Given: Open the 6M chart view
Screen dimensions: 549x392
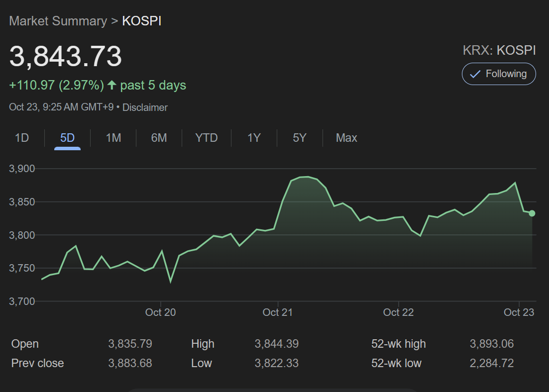Looking at the screenshot, I should (x=159, y=138).
